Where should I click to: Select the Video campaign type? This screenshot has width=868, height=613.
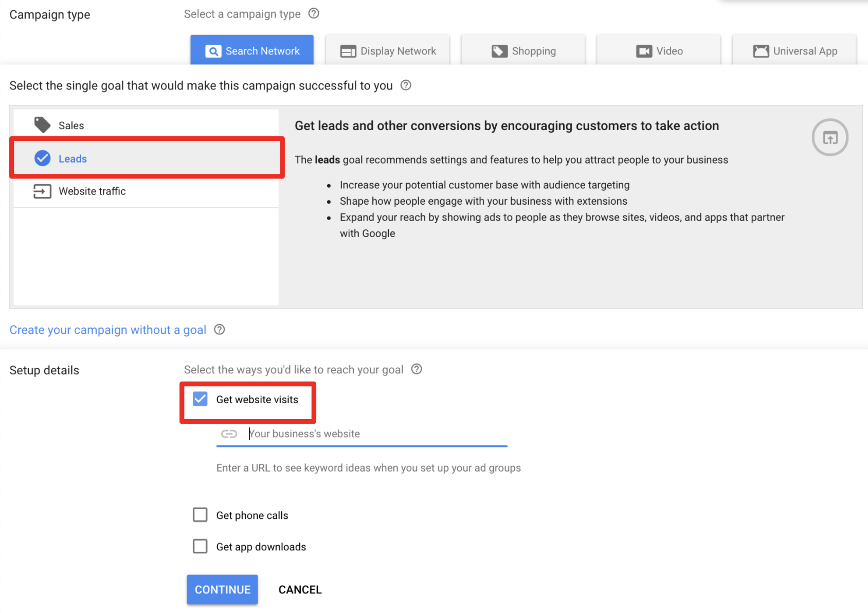point(659,51)
